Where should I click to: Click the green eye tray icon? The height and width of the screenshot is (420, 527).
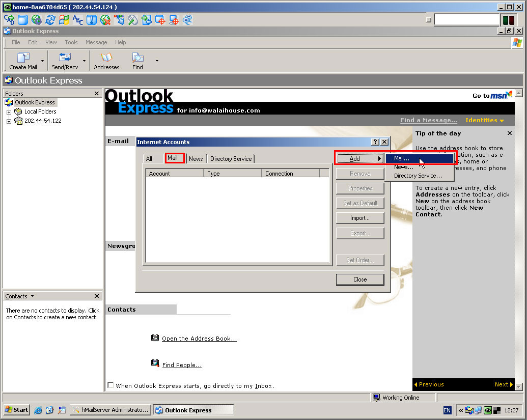(488, 410)
